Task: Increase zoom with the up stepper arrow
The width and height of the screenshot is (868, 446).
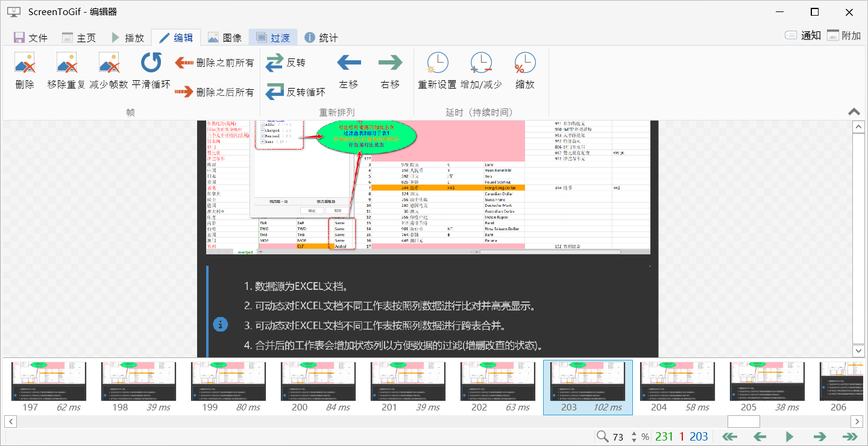Action: (634, 433)
